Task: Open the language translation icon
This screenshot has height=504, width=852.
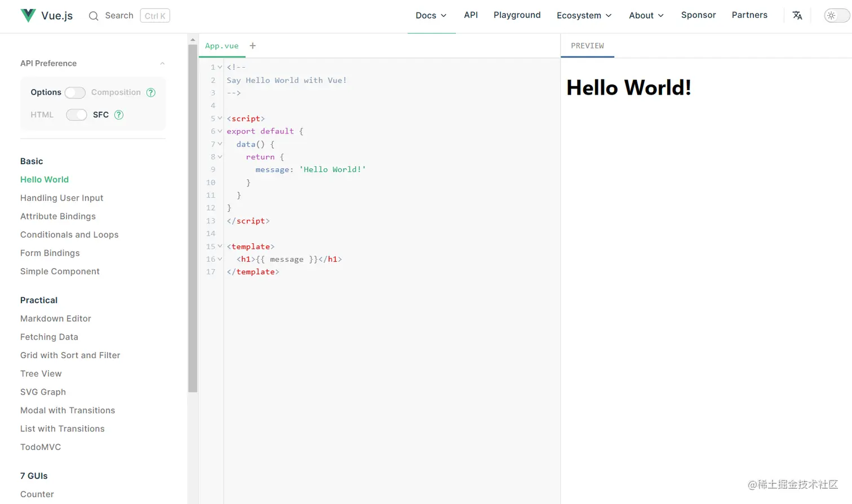Action: [x=797, y=15]
